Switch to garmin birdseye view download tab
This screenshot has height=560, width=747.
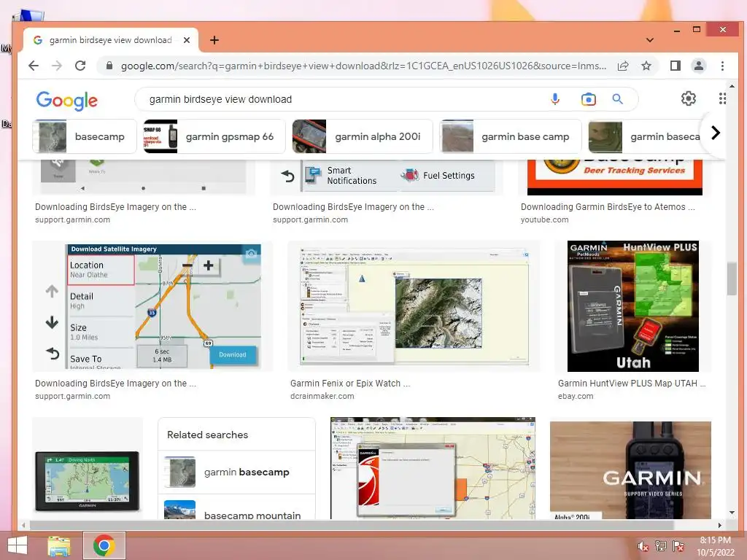111,40
